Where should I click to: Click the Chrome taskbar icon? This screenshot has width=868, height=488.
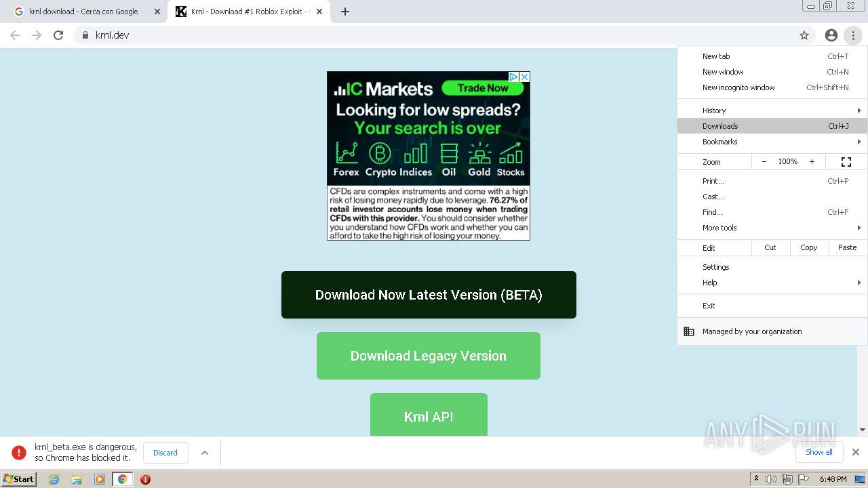point(122,479)
